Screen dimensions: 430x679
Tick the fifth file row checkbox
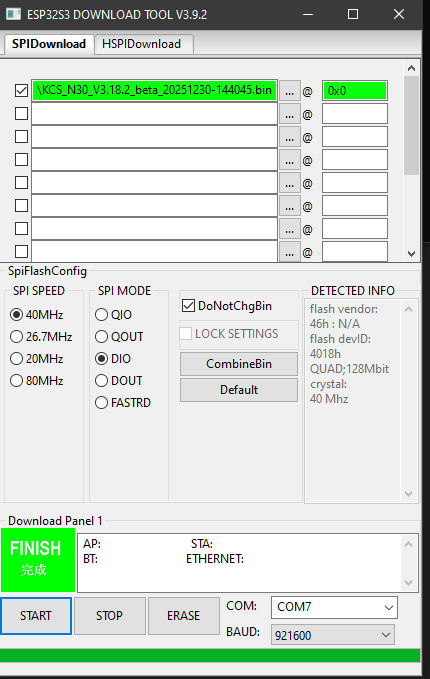21,183
